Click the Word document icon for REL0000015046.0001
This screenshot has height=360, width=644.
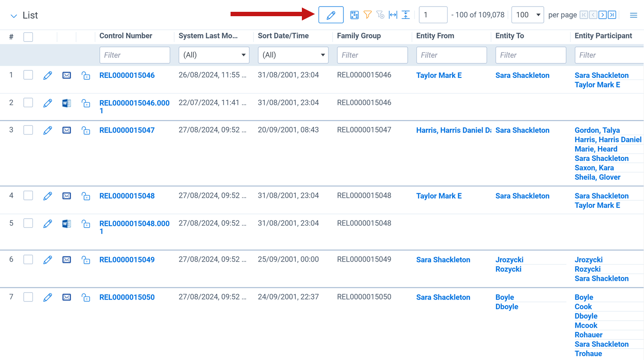(66, 103)
